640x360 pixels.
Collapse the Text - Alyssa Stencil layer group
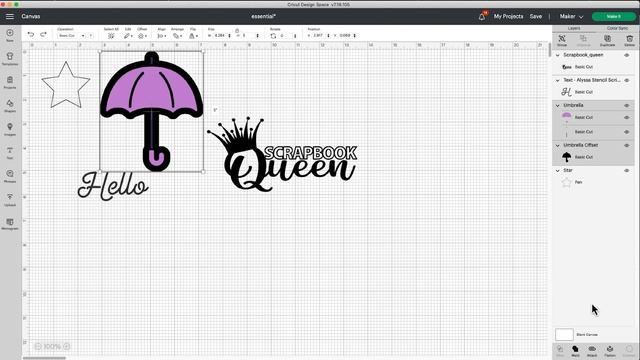pos(558,80)
